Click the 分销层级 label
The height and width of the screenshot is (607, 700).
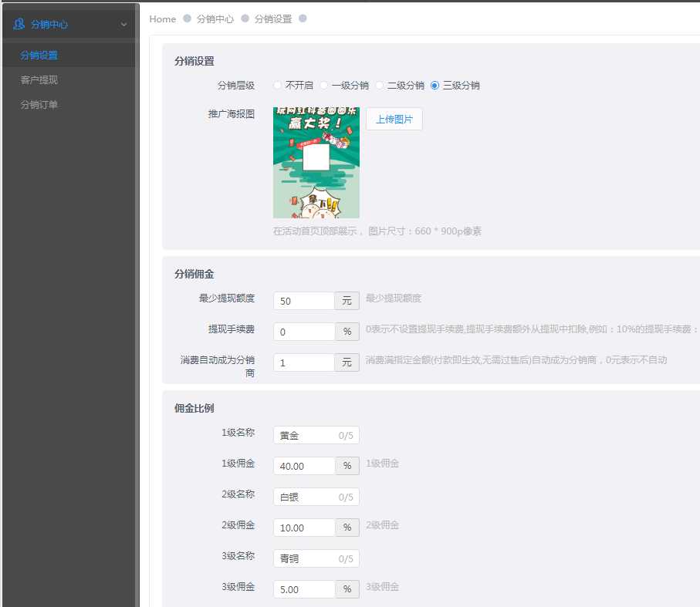tap(235, 85)
